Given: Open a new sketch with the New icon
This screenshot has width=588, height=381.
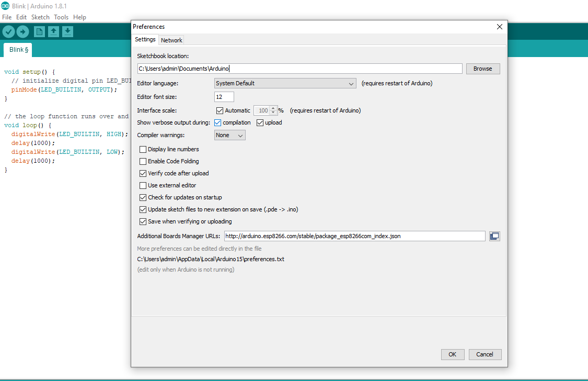Looking at the screenshot, I should coord(39,31).
